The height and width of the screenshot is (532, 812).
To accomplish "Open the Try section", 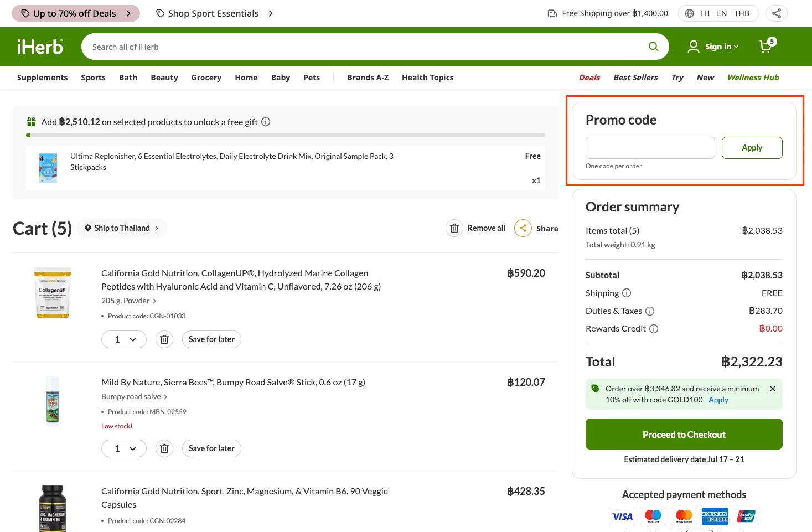I will pos(677,78).
